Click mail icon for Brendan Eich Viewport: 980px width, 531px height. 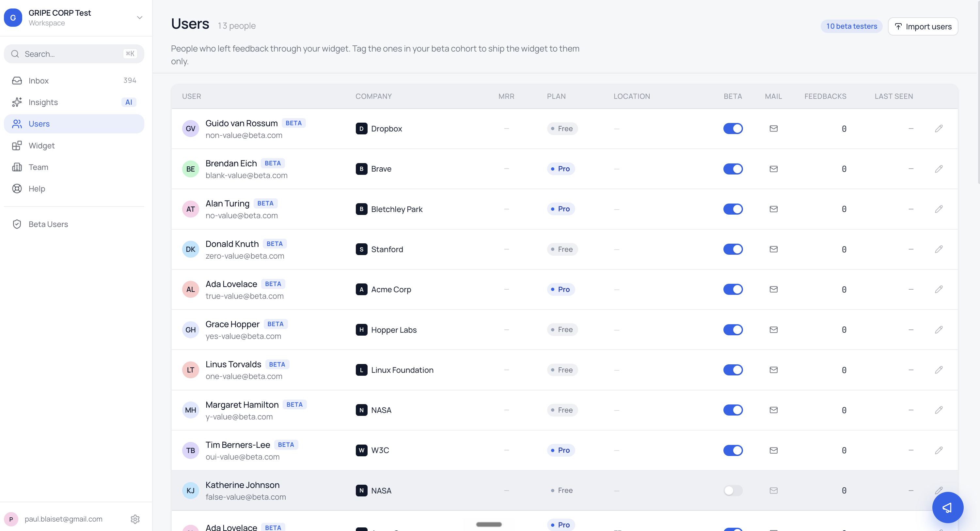[x=773, y=169]
